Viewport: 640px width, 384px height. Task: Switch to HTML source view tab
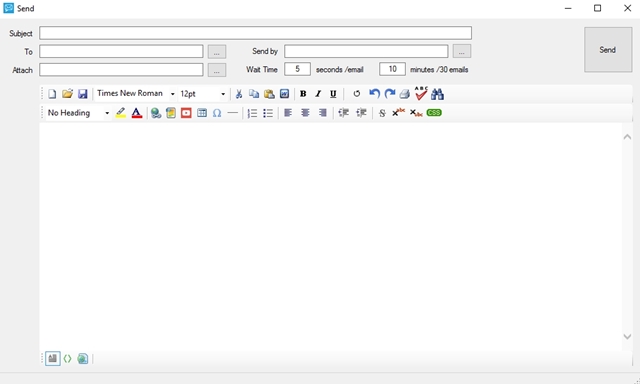(x=67, y=359)
